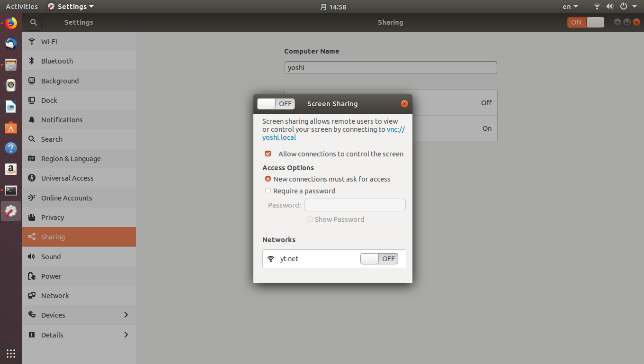Go to Power settings

click(x=79, y=276)
